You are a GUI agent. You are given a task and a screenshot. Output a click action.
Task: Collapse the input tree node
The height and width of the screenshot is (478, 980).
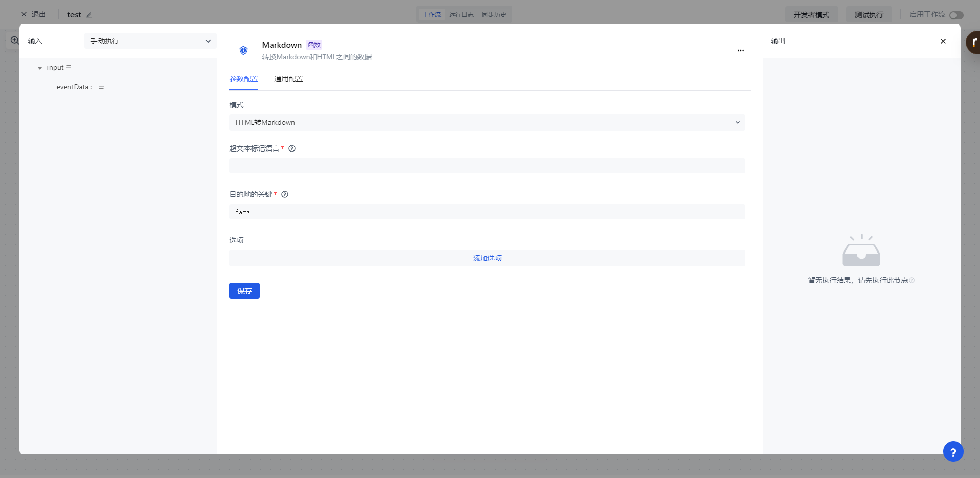(40, 68)
